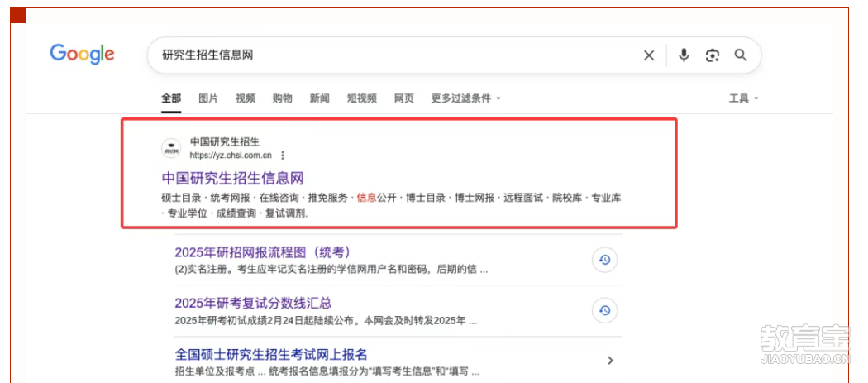Select the 全部 tab
The image size is (868, 383).
[171, 98]
